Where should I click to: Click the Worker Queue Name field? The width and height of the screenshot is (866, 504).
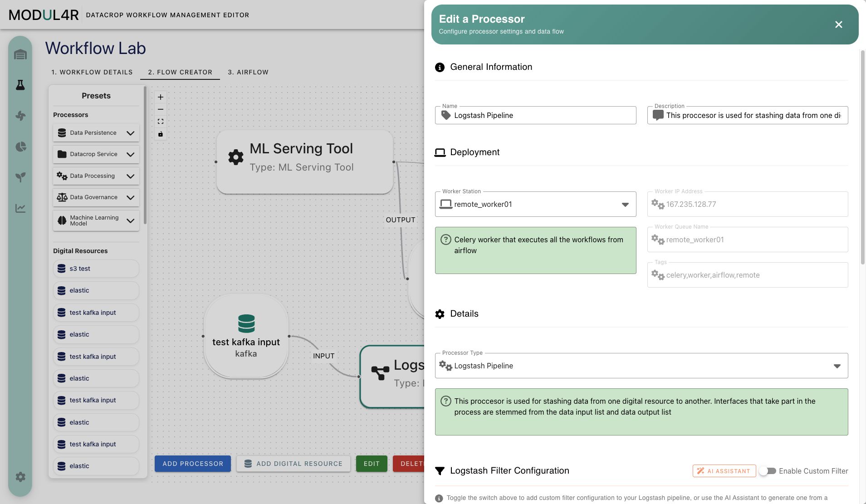(748, 240)
